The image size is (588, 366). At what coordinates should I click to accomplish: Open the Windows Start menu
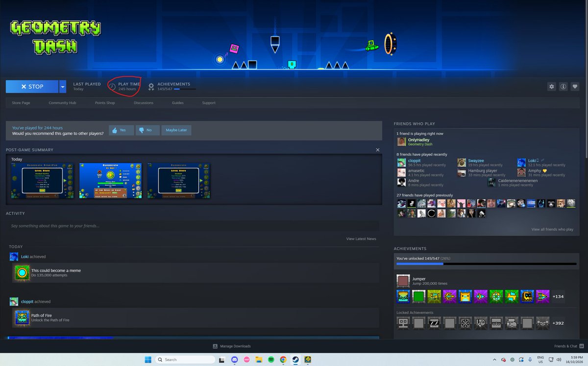pyautogui.click(x=148, y=360)
